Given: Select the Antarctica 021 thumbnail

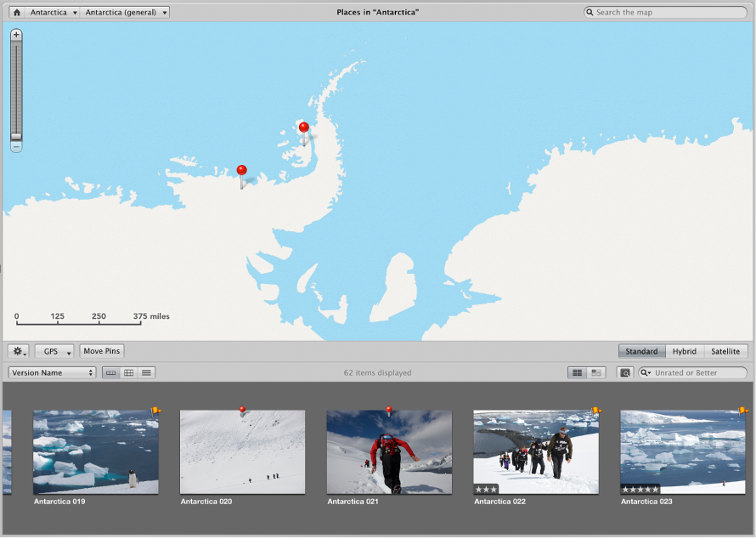Looking at the screenshot, I should pyautogui.click(x=389, y=452).
